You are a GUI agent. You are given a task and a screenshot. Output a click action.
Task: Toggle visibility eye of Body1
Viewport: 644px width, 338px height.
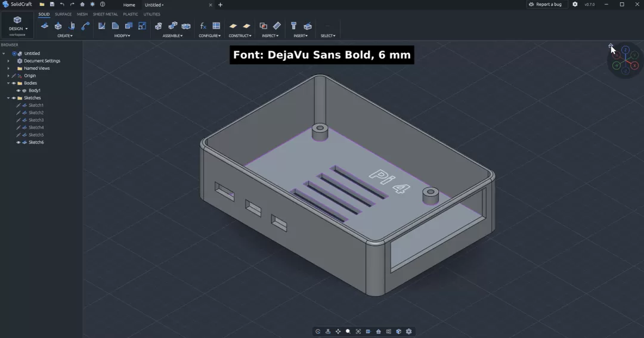tap(18, 91)
